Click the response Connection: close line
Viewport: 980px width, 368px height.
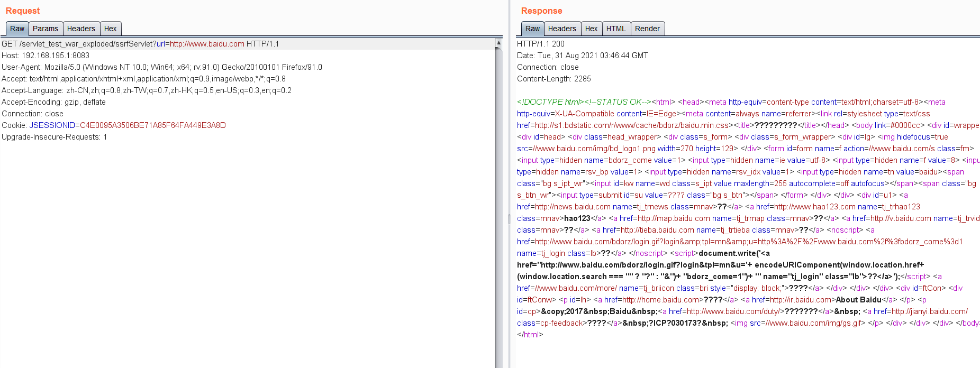[x=548, y=67]
